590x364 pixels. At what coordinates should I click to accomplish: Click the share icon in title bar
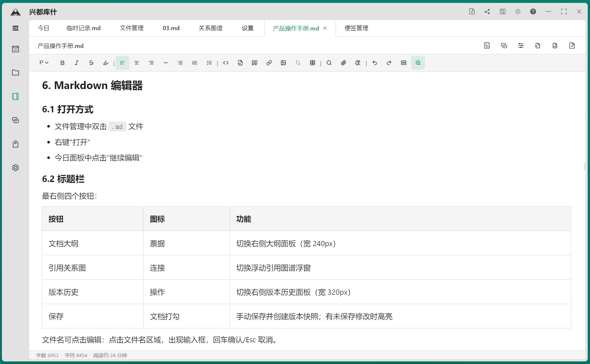tap(487, 12)
